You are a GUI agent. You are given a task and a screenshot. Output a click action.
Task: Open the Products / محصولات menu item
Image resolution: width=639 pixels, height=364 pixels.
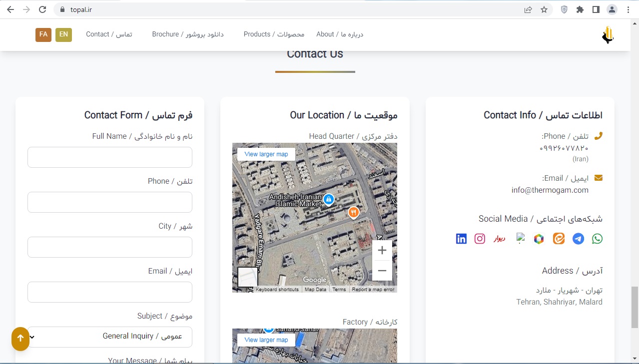pos(274,34)
